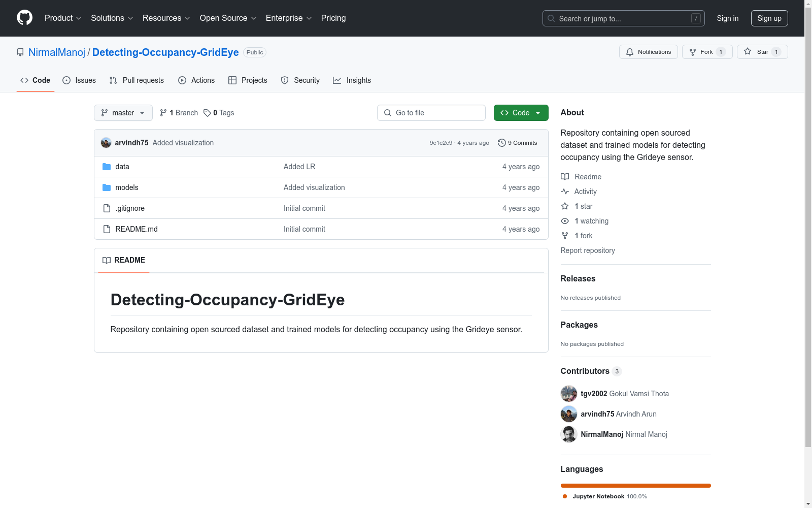Screen dimensions: 812x508
Task: Click the book icon in README header
Action: click(x=107, y=260)
